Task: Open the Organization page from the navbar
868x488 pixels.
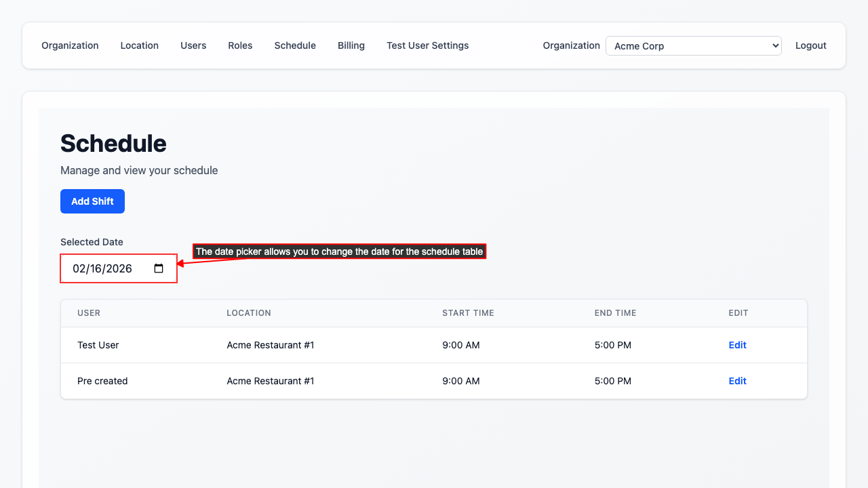Action: pos(70,45)
